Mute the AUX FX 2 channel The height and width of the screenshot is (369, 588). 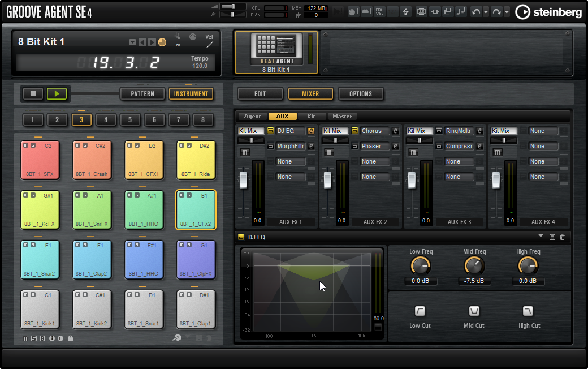329,152
